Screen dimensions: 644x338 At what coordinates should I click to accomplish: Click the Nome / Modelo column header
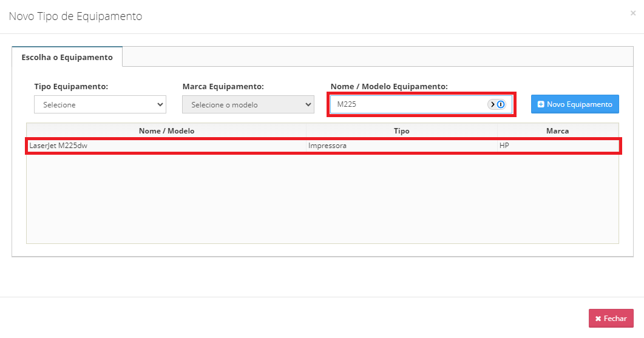click(166, 131)
